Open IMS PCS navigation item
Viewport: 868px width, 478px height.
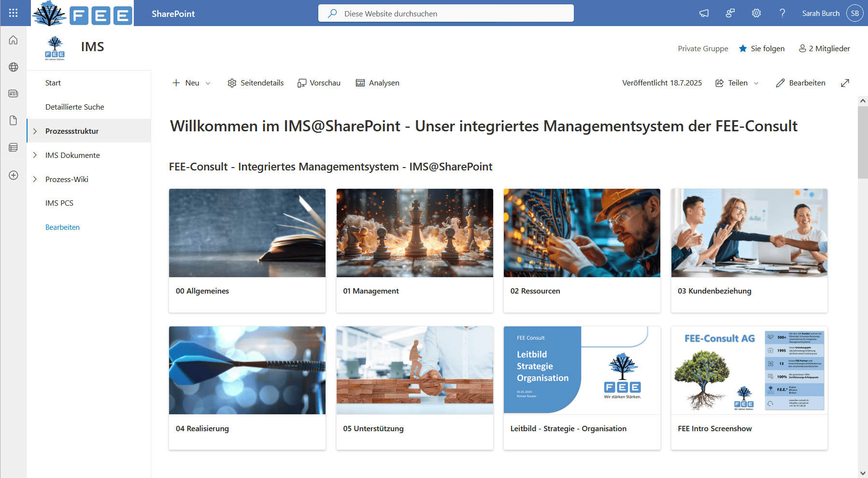[59, 203]
